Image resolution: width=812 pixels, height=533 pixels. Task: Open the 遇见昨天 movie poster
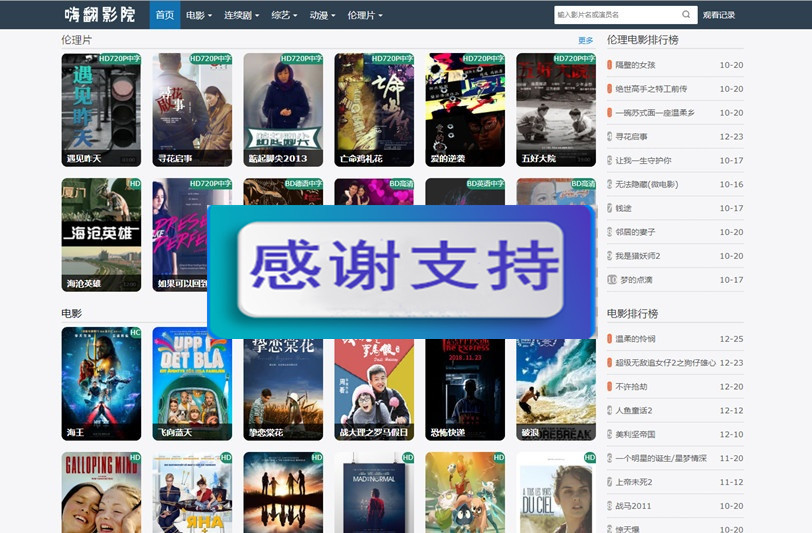[x=101, y=110]
